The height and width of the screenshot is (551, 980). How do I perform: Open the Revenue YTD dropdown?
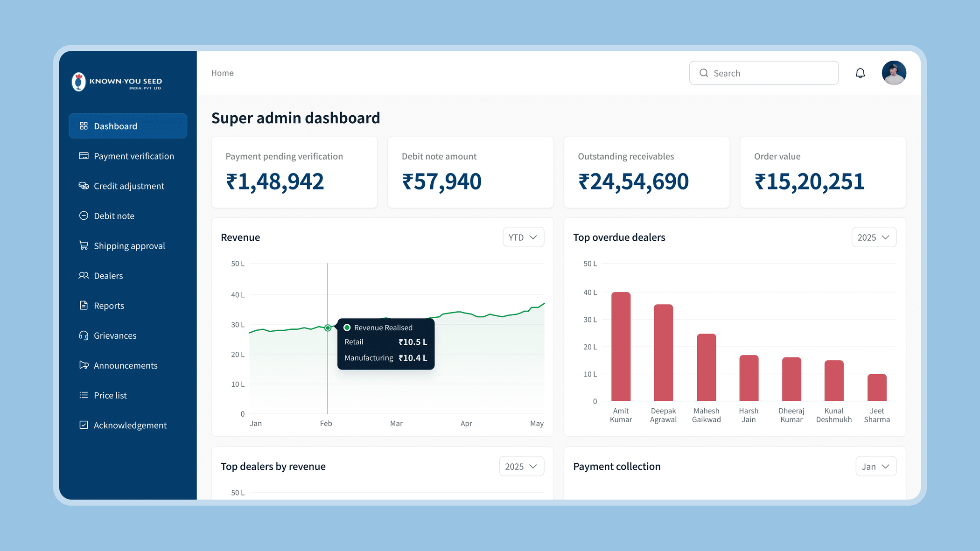coord(523,237)
